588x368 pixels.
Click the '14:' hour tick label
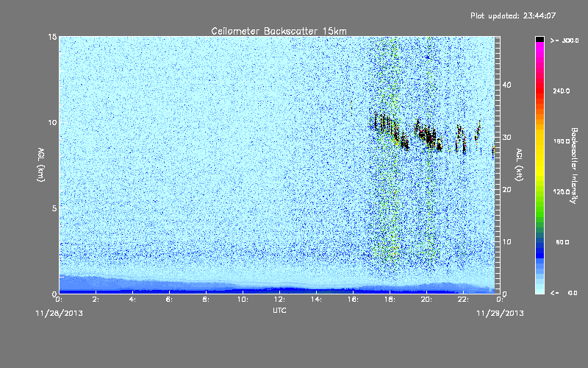click(317, 300)
